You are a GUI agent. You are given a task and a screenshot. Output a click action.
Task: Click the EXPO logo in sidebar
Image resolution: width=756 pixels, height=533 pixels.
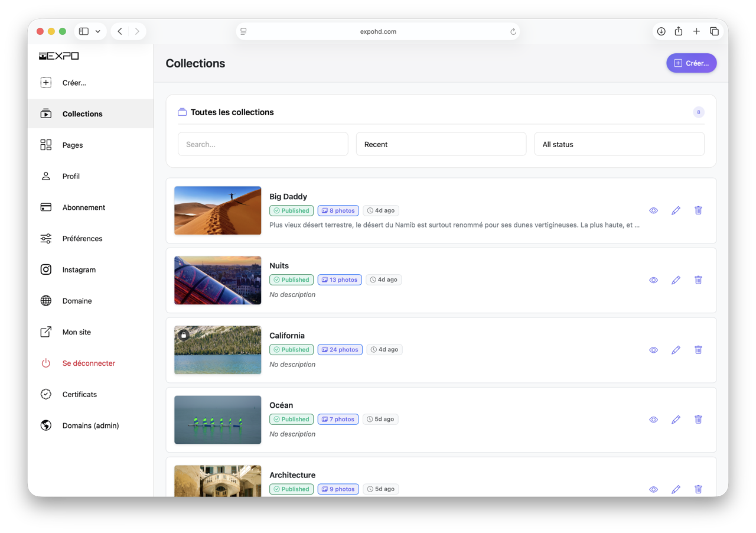tap(59, 56)
